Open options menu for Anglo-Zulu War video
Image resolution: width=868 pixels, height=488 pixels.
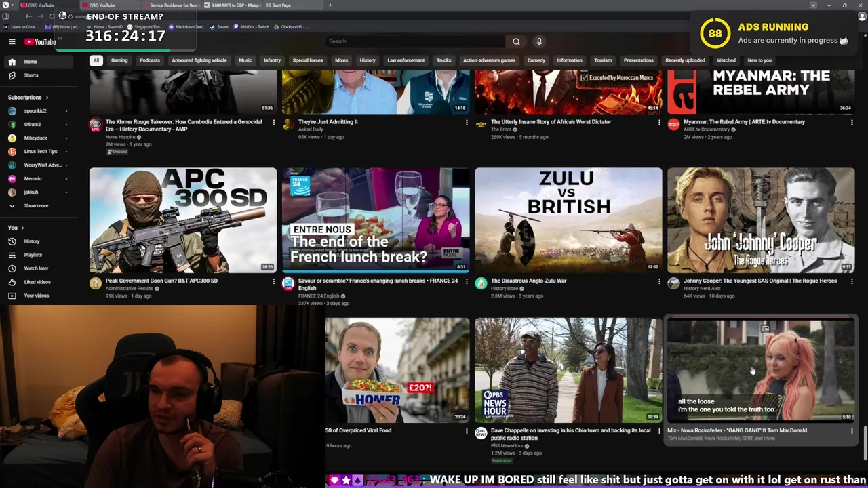tap(658, 281)
